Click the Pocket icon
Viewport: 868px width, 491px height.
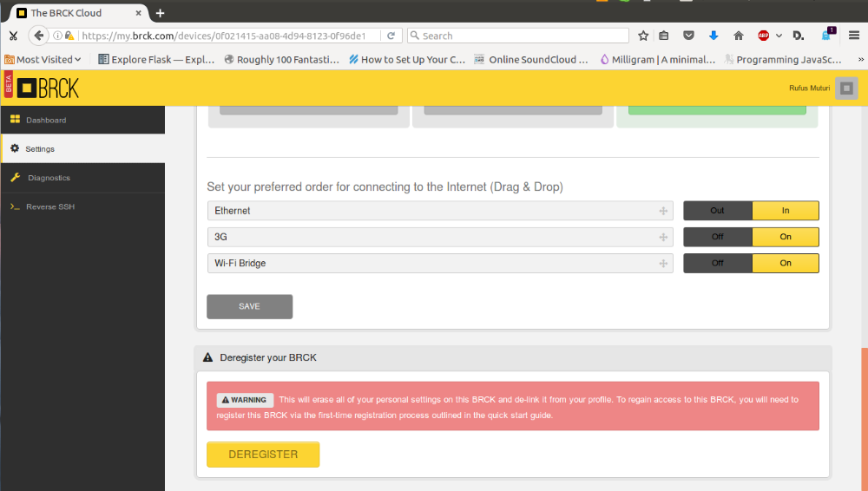(688, 36)
